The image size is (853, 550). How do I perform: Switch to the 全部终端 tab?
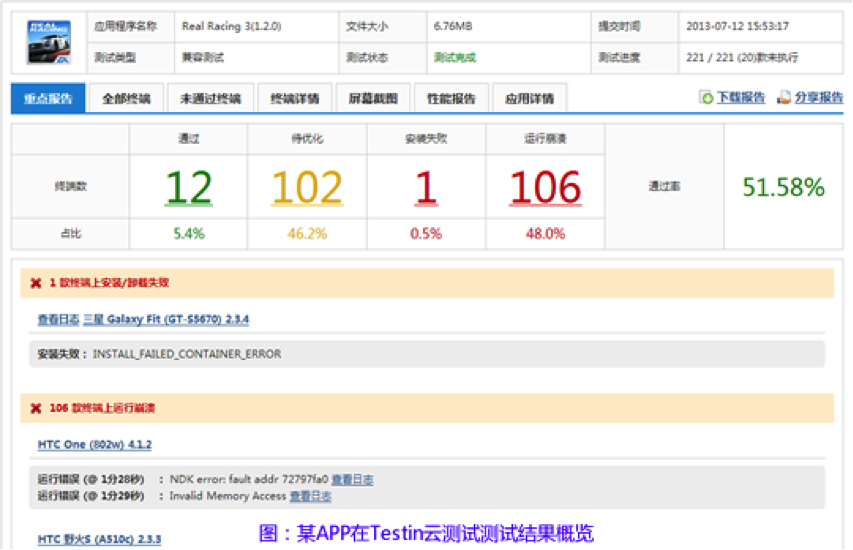coord(126,98)
